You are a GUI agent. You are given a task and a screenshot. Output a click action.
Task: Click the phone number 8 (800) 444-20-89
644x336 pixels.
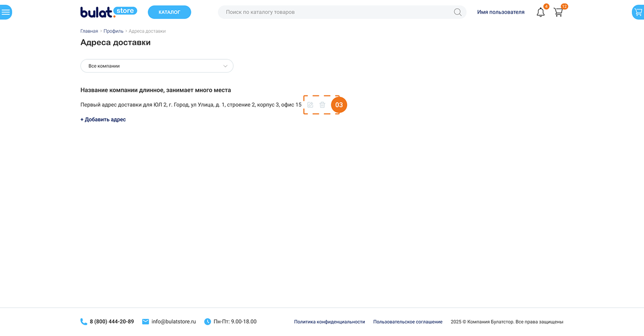(x=112, y=321)
